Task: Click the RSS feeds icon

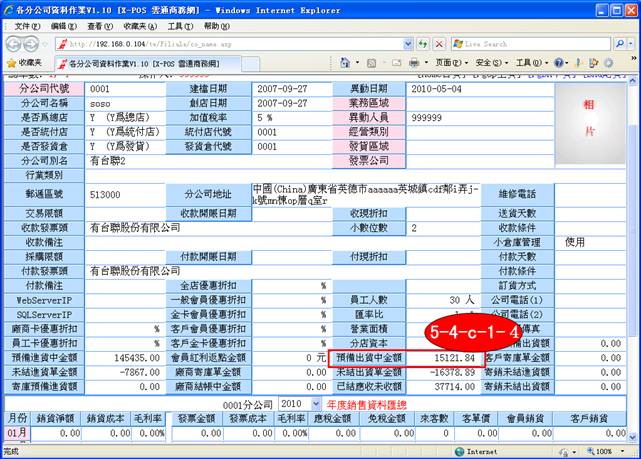Action: click(x=373, y=63)
